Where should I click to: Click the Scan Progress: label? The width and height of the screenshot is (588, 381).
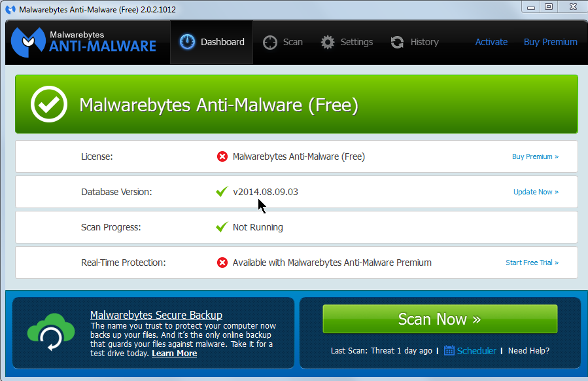pos(111,227)
